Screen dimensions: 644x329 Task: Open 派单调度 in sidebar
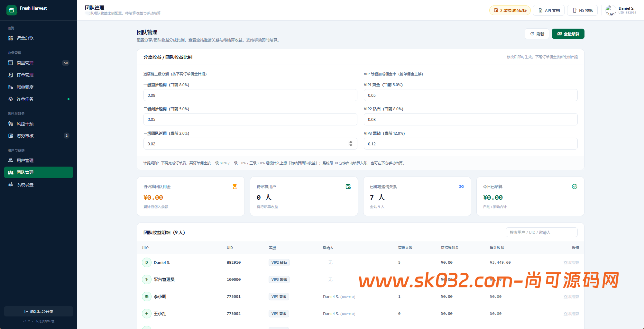coord(39,87)
